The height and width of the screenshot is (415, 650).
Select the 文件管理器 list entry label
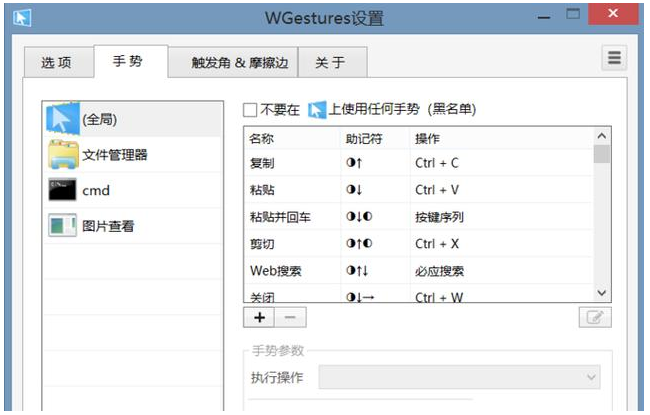[x=115, y=155]
